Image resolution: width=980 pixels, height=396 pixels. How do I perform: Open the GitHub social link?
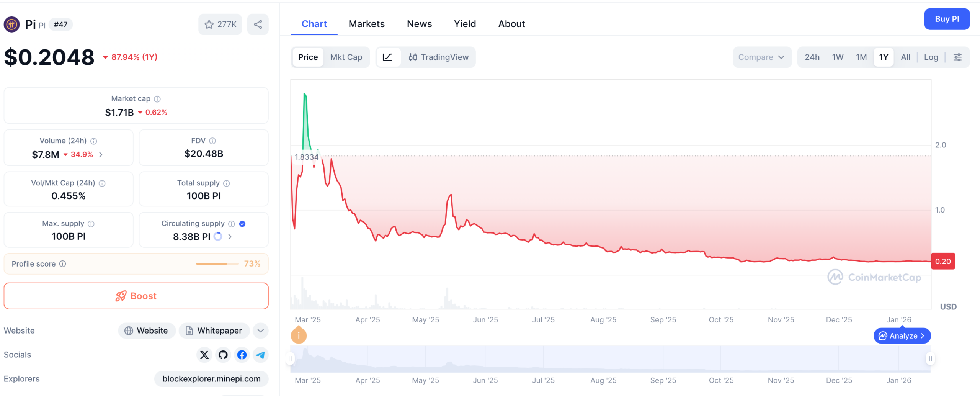[223, 355]
